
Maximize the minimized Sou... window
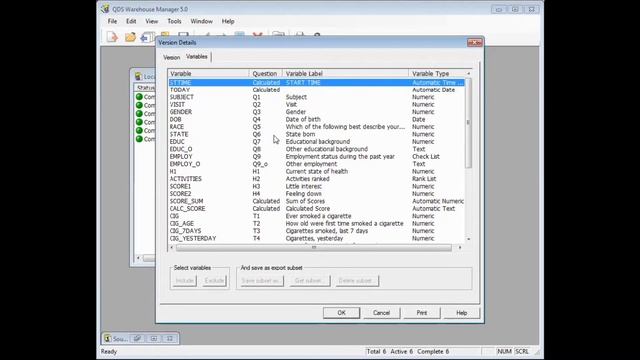[154, 338]
